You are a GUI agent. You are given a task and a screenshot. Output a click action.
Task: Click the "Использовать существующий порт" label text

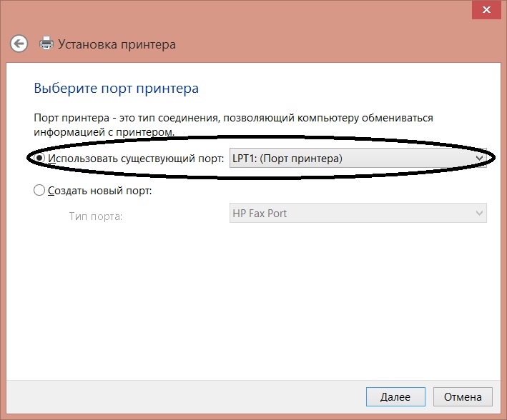[x=136, y=159]
